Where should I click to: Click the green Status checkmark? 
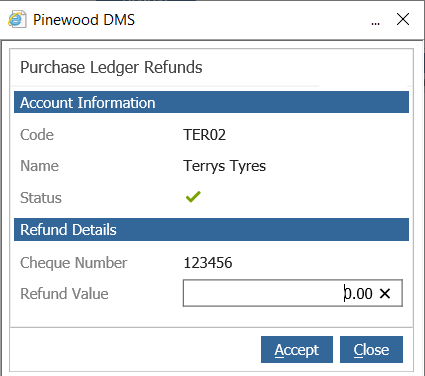pos(193,197)
